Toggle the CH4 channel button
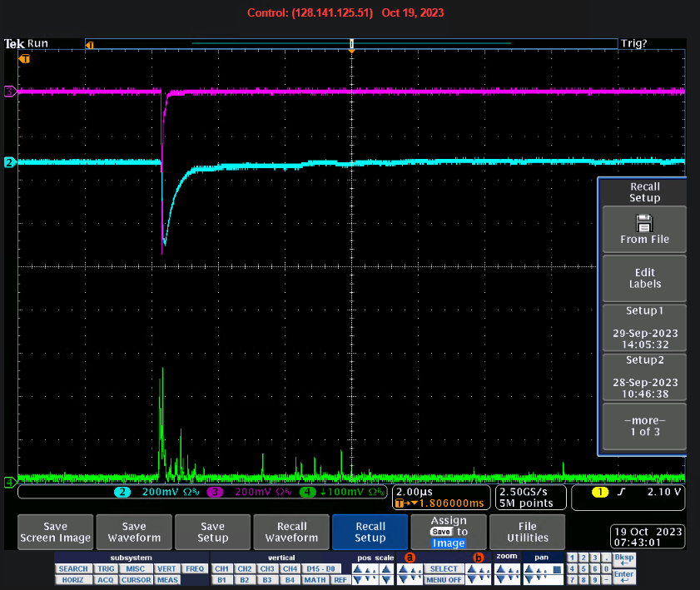The image size is (700, 590). (x=291, y=569)
